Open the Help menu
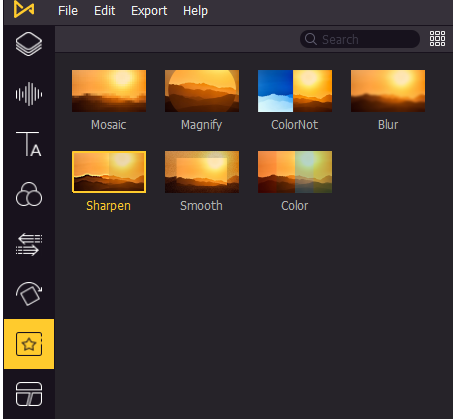Image resolution: width=453 pixels, height=419 pixels. pos(195,11)
